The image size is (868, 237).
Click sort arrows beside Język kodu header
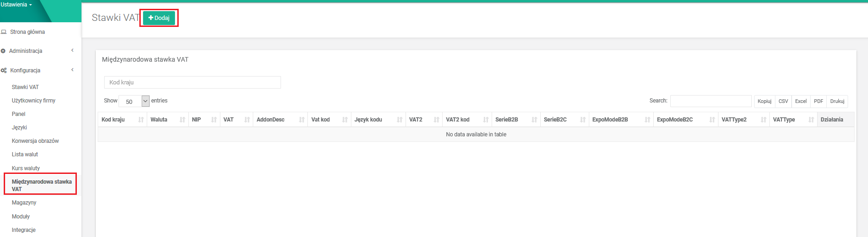tap(400, 120)
